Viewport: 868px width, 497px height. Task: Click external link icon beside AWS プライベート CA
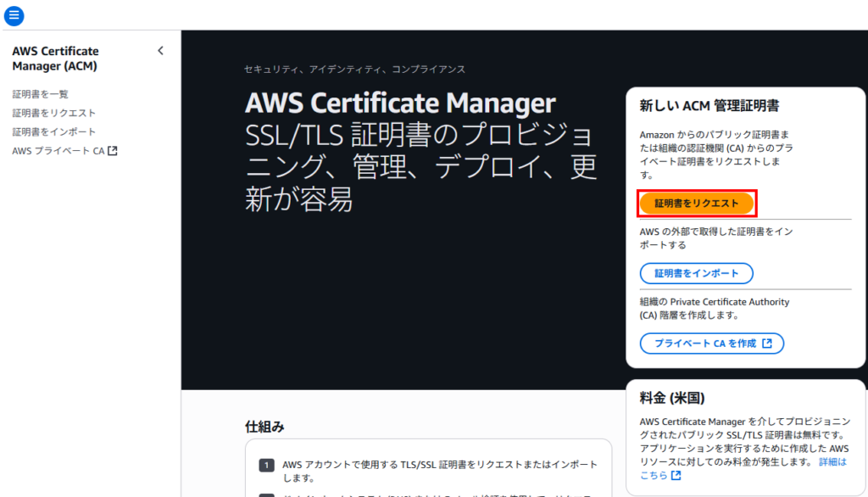[x=113, y=151]
